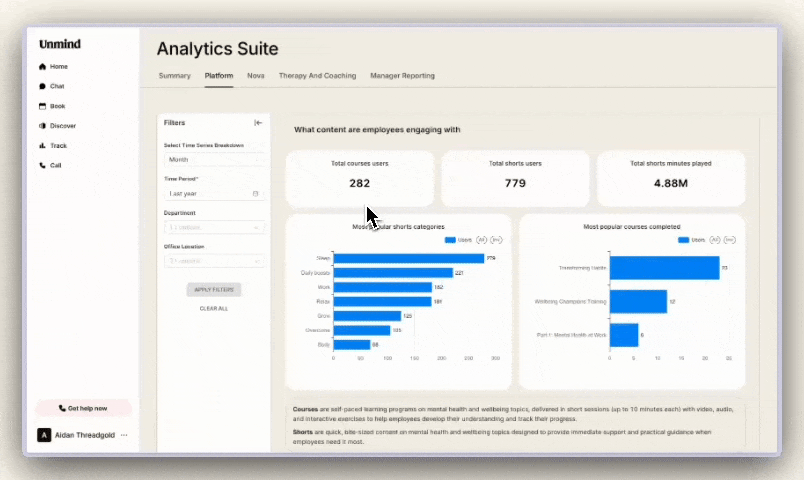Click the Call phone icon
Image resolution: width=804 pixels, height=480 pixels.
pyautogui.click(x=43, y=165)
